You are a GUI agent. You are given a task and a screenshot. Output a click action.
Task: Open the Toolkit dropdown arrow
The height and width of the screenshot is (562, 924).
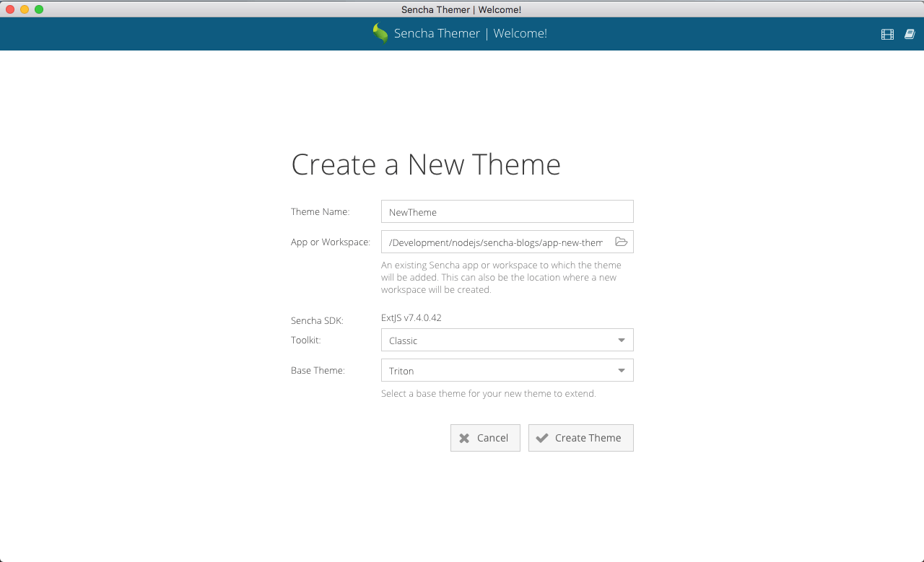tap(622, 341)
